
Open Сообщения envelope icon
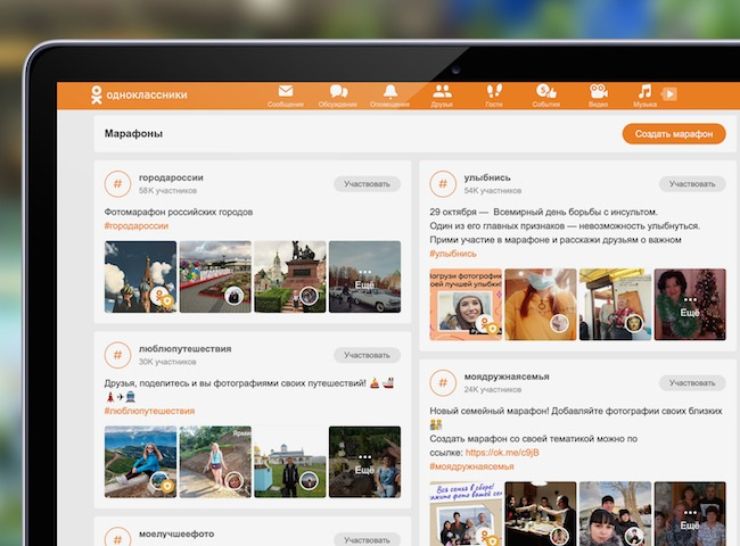[286, 91]
